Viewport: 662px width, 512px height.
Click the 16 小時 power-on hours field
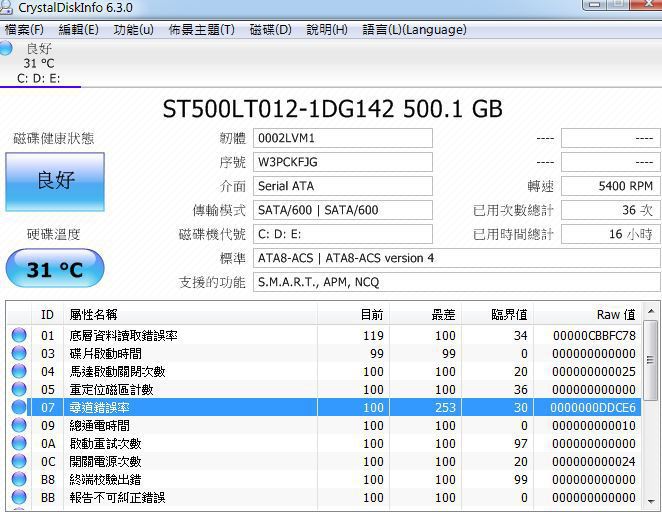(610, 234)
